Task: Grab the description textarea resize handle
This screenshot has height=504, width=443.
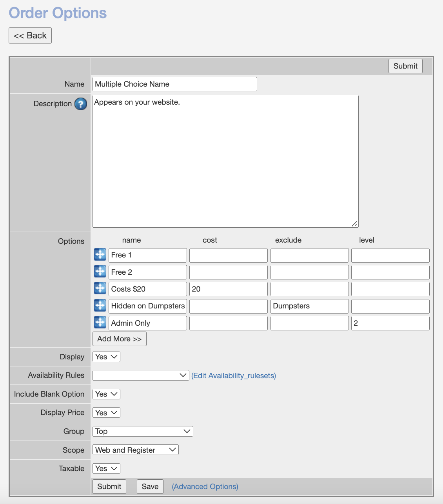Action: [354, 224]
